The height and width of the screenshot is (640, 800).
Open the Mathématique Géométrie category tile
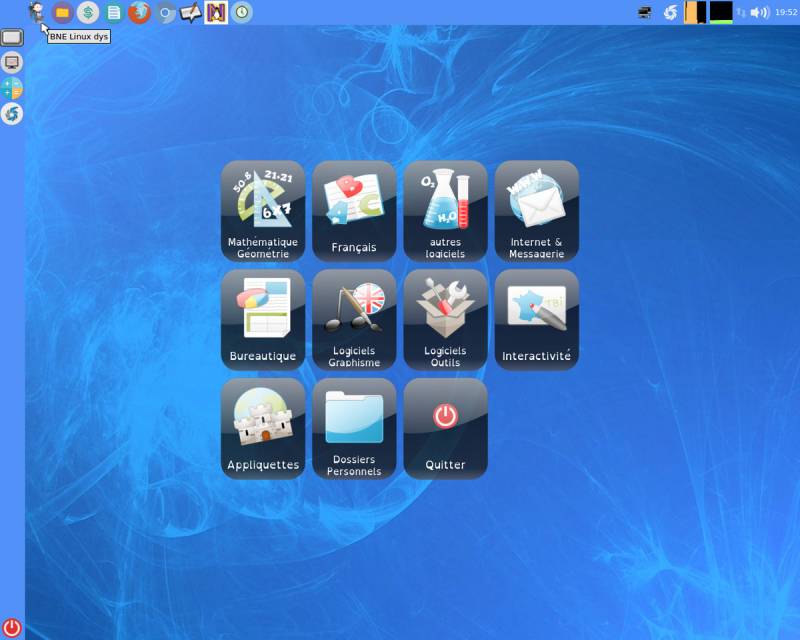pyautogui.click(x=263, y=211)
